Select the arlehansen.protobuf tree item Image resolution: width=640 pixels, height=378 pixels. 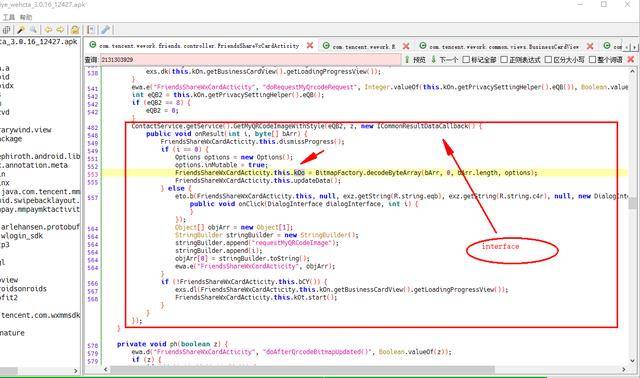point(40,227)
